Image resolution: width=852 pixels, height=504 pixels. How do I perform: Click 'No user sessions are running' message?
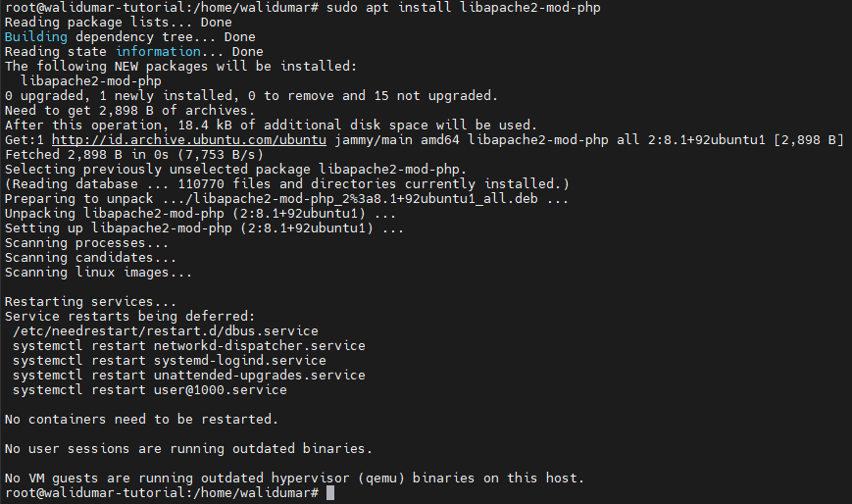coord(188,448)
